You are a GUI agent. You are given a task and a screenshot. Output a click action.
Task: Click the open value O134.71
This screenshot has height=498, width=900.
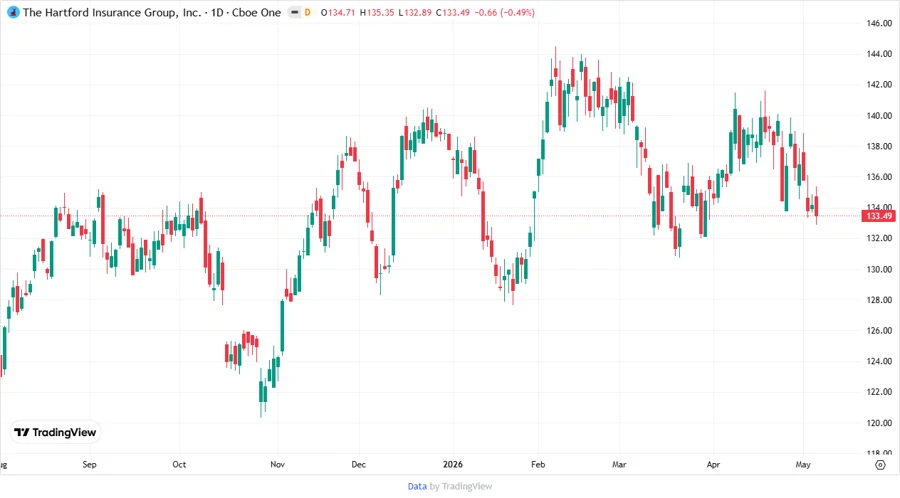point(338,12)
